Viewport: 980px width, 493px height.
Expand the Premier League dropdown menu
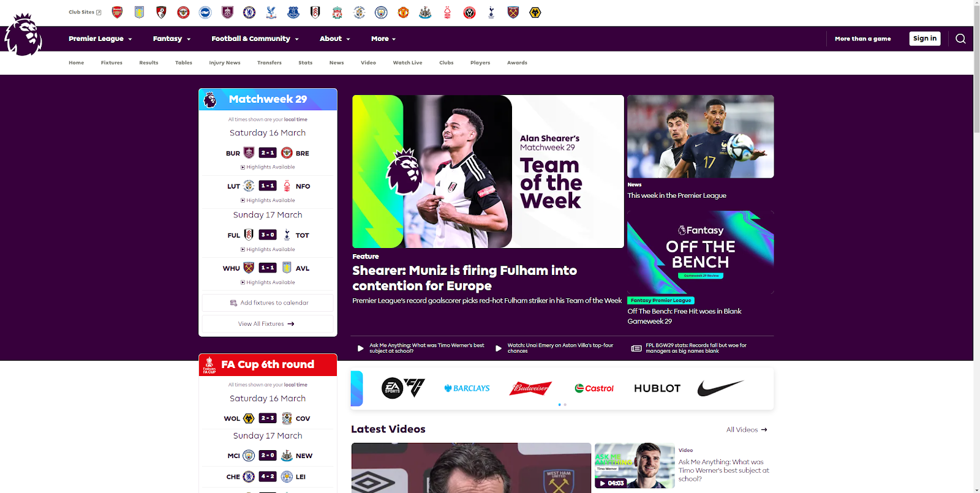[x=100, y=39]
